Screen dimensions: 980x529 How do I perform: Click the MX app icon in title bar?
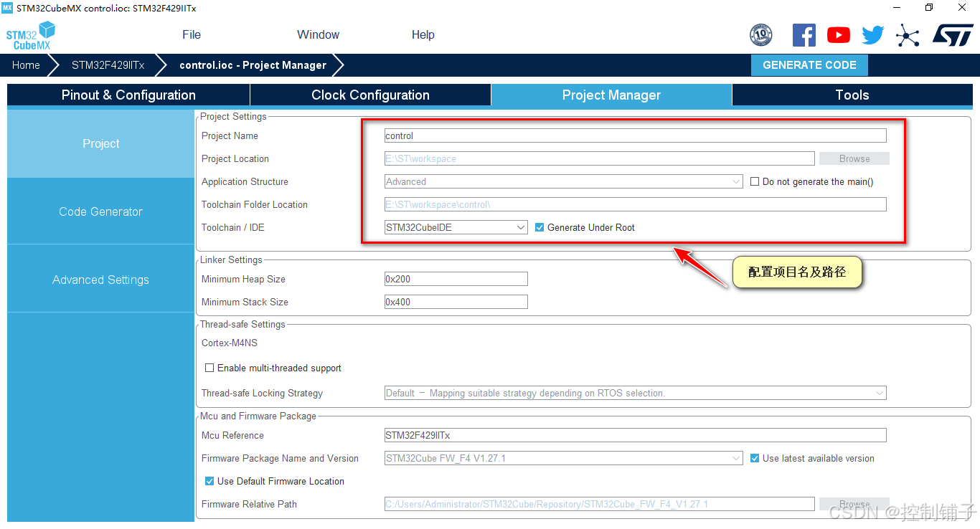(x=7, y=8)
